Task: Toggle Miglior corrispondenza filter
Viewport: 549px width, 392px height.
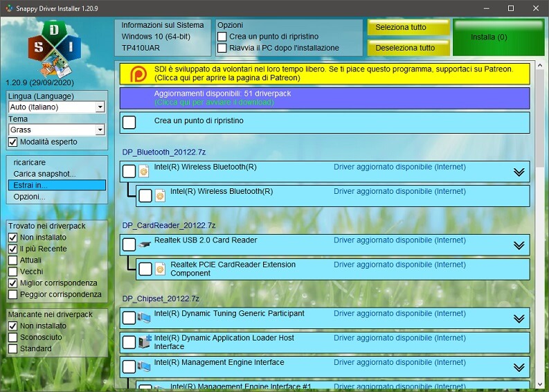Action: coord(12,283)
